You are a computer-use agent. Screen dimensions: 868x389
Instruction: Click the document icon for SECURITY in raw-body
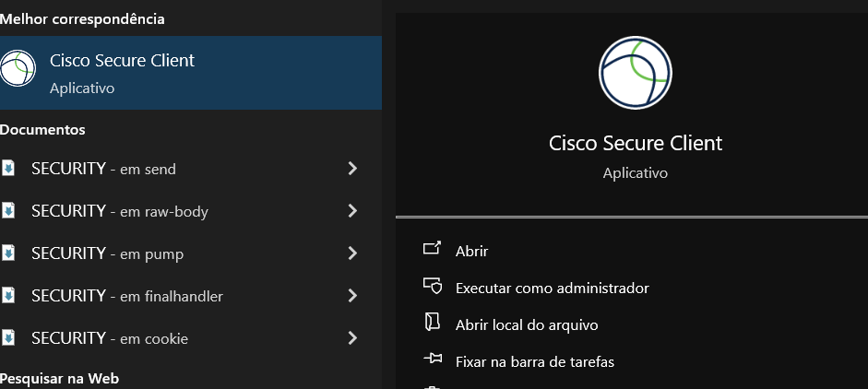7,210
